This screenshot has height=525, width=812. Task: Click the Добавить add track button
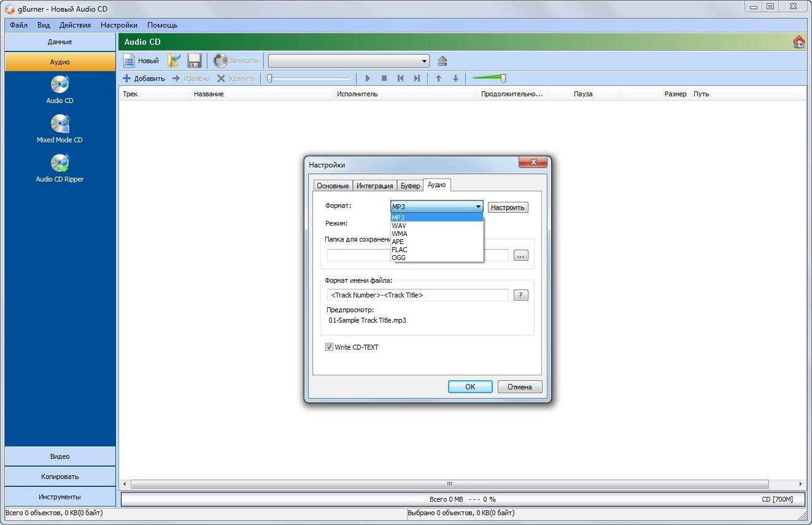tap(144, 79)
